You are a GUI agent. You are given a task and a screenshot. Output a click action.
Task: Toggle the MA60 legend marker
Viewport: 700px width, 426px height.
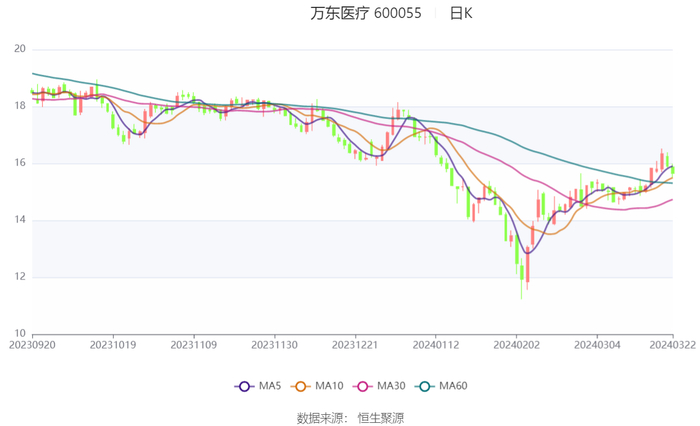(x=425, y=386)
